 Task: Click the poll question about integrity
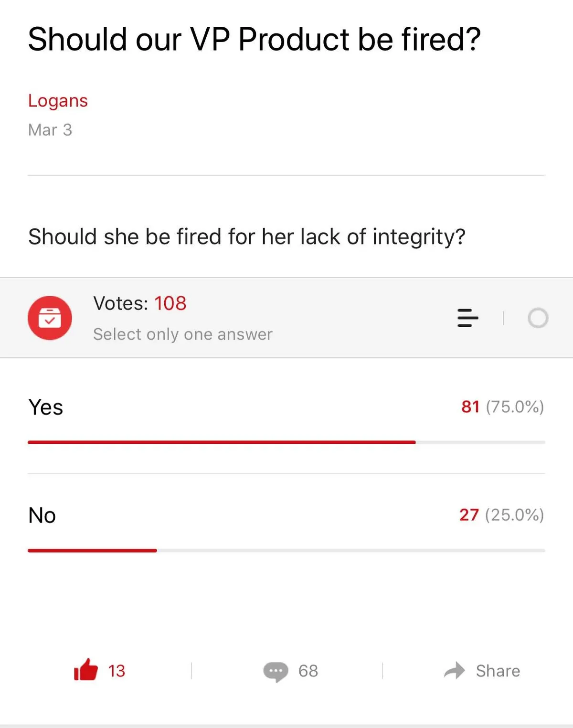(x=246, y=236)
